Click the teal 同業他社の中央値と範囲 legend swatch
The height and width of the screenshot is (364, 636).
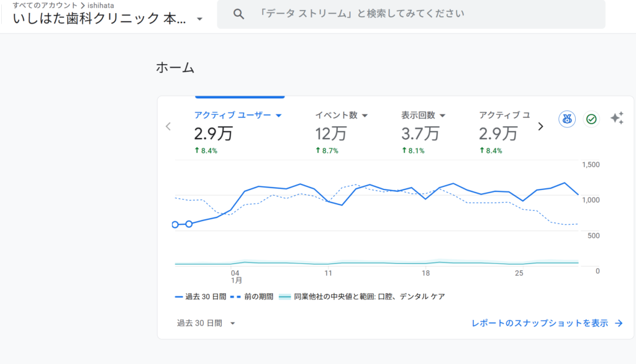click(x=284, y=297)
